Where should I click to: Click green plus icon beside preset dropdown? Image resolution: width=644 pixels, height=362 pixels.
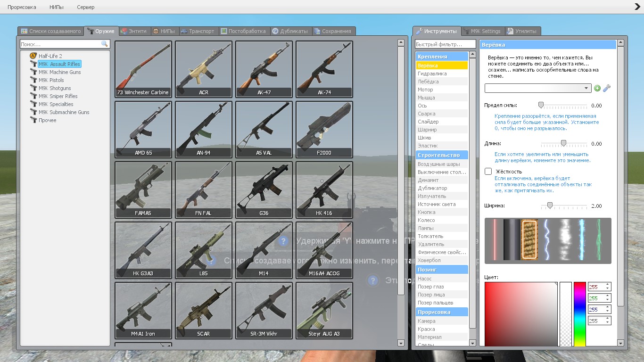click(x=597, y=88)
